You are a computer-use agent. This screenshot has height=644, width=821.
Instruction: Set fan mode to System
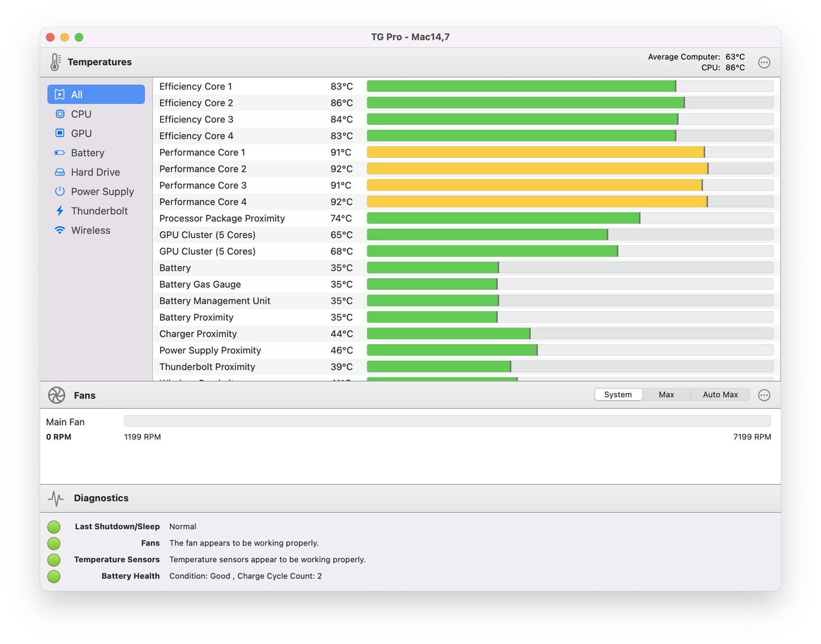tap(618, 394)
